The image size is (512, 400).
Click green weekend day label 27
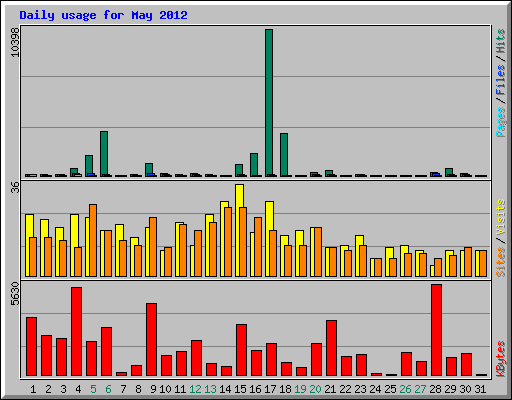(x=420, y=389)
